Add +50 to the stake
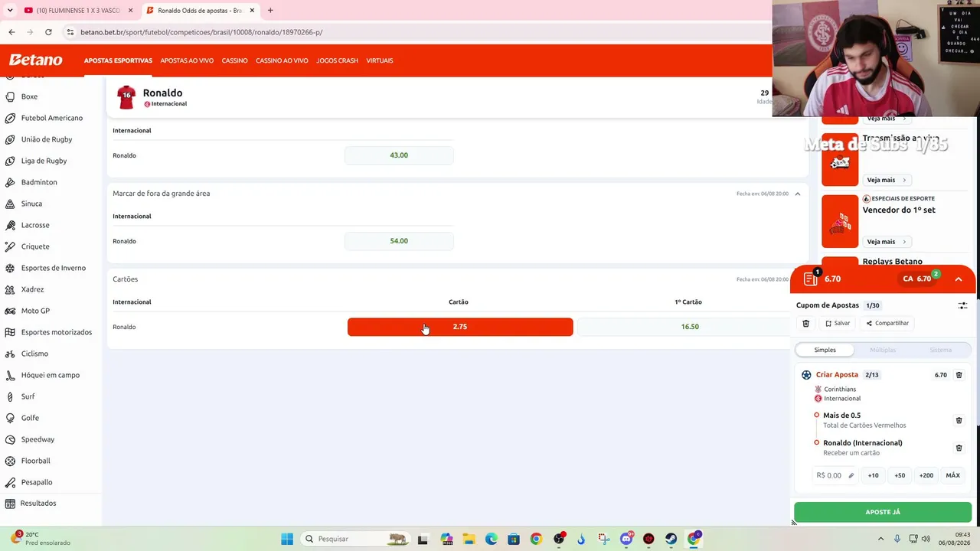980x551 pixels. click(x=900, y=475)
